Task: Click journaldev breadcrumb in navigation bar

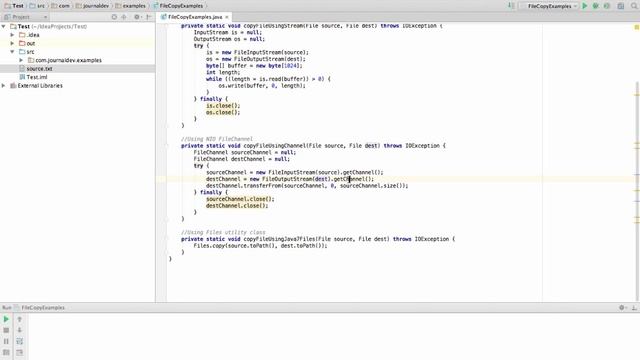Action: pyautogui.click(x=92, y=6)
